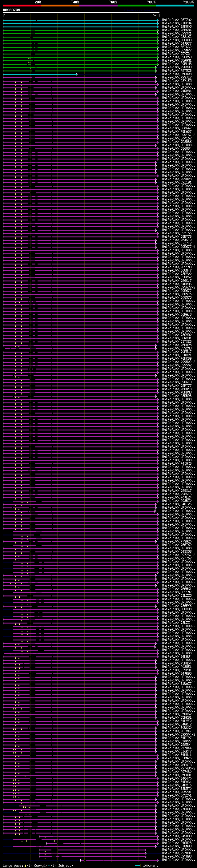
Task: Select hit label UniRef100_Q9SSX1
Action: (x=176, y=33)
